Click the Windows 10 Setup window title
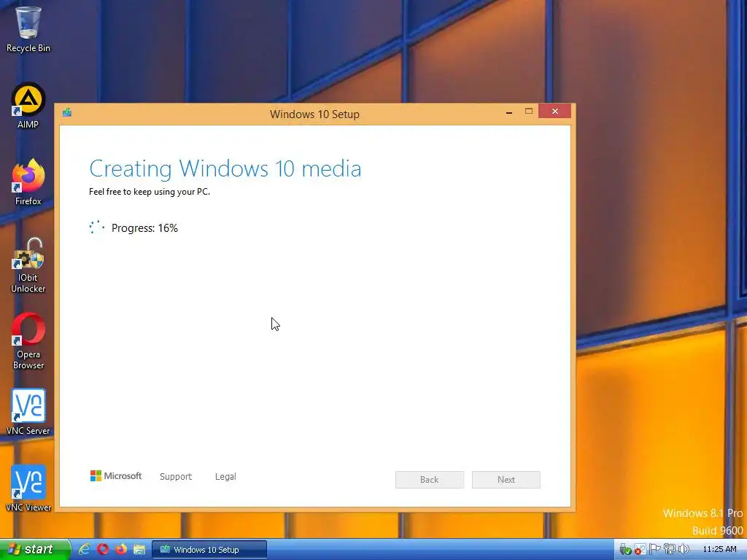Viewport: 747px width, 560px height. pos(314,114)
